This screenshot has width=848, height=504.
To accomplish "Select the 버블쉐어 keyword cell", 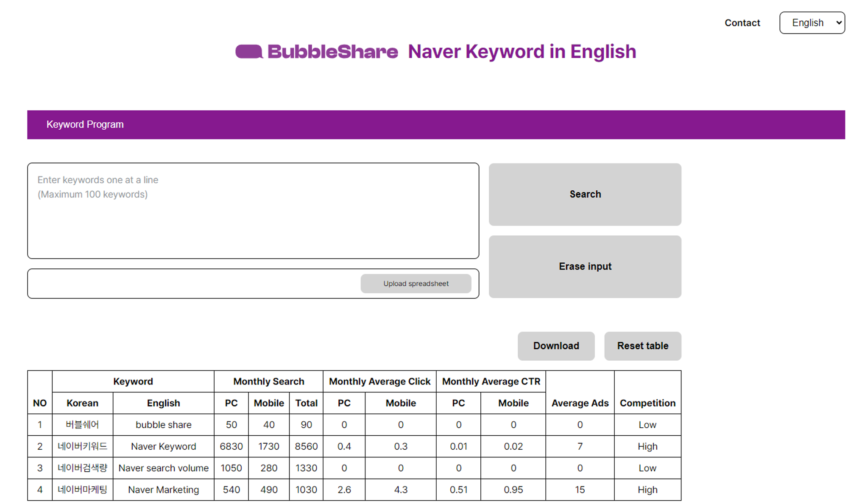I will [x=82, y=425].
